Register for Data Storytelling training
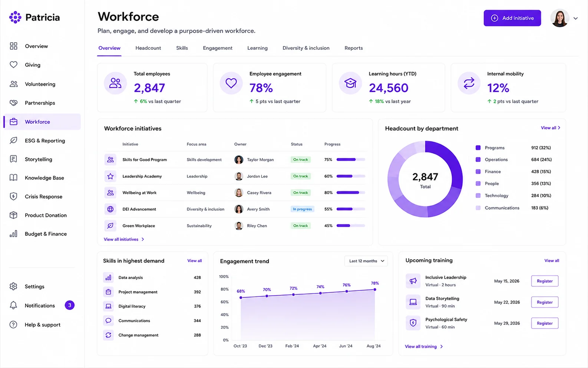 545,302
